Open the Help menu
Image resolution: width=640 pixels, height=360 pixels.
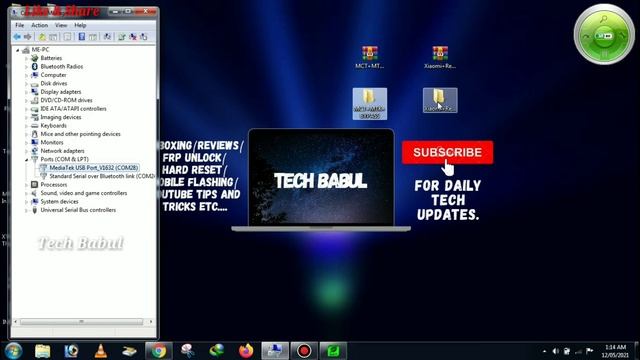(x=80, y=25)
